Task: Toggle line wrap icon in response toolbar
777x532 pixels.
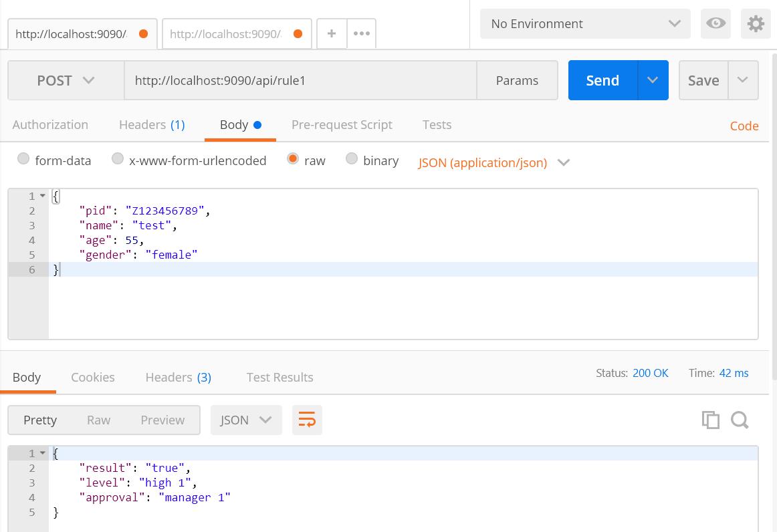Action: (307, 420)
